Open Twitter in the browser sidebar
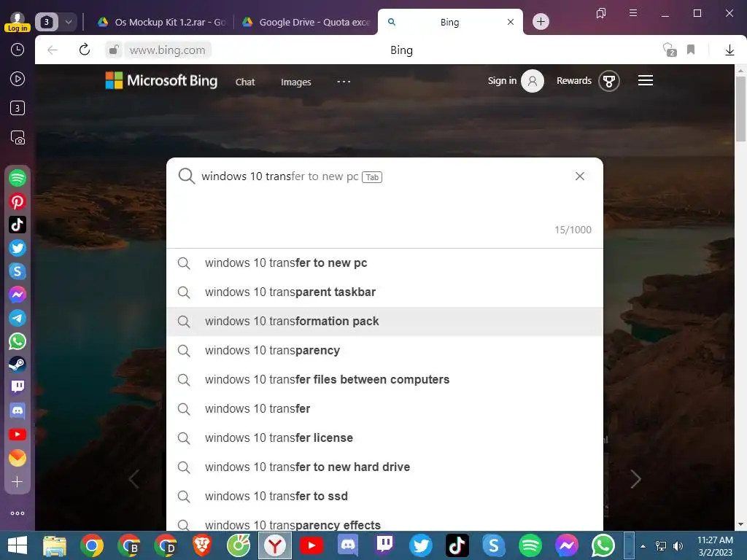 click(x=18, y=248)
